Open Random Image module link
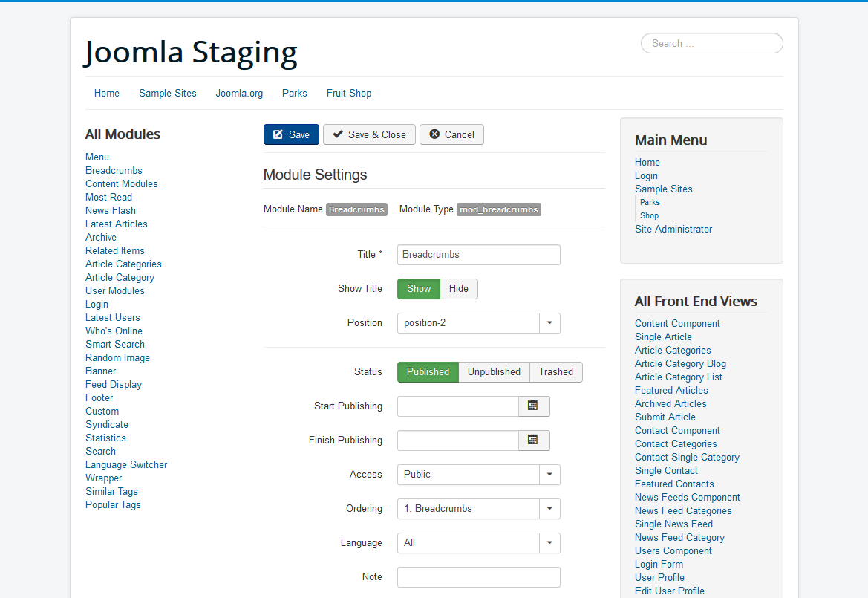Image resolution: width=868 pixels, height=598 pixels. point(117,358)
